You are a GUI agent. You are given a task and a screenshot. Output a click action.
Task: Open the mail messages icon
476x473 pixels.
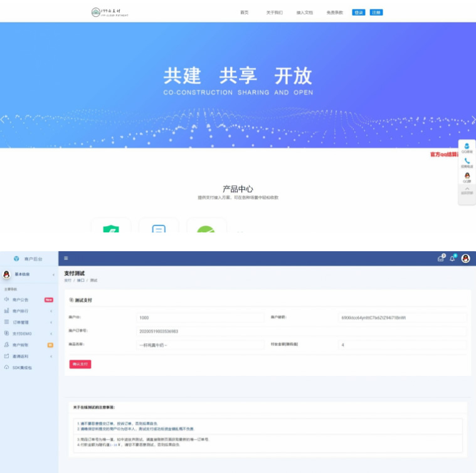(441, 258)
